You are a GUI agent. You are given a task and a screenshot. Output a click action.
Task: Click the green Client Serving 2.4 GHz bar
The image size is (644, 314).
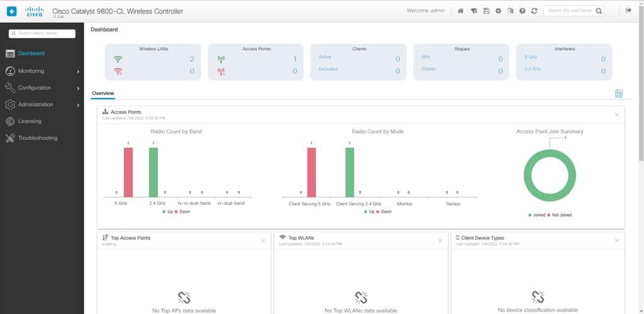pos(350,172)
